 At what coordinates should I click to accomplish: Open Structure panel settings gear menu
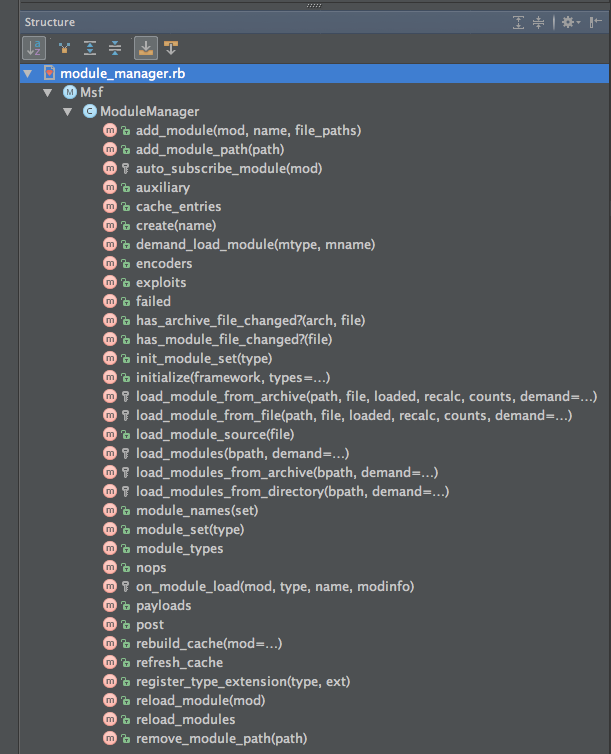coord(571,22)
